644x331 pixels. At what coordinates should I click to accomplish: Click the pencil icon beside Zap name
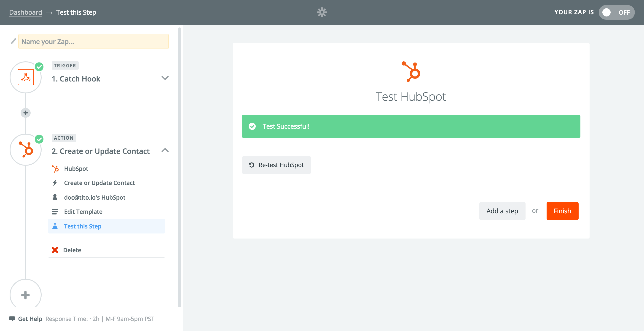coord(13,41)
